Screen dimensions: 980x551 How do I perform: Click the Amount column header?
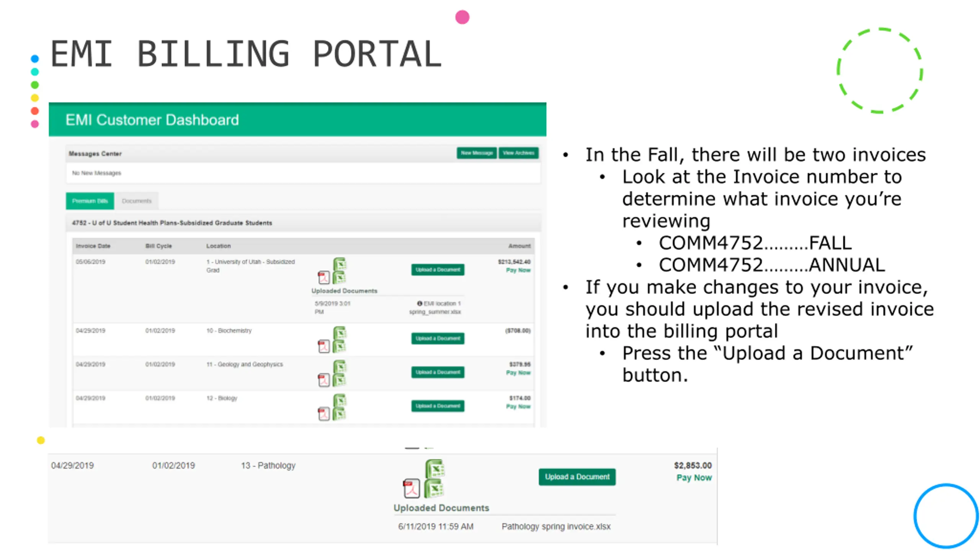pyautogui.click(x=519, y=246)
